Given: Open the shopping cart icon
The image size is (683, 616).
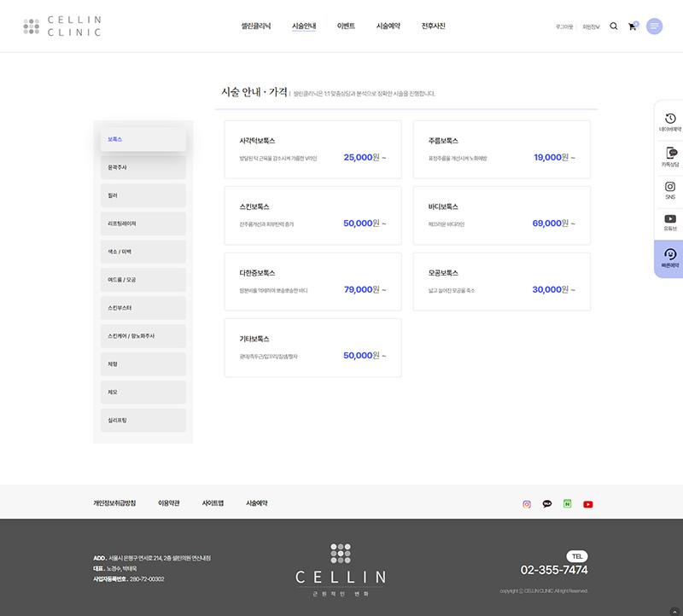Looking at the screenshot, I should coord(633,26).
